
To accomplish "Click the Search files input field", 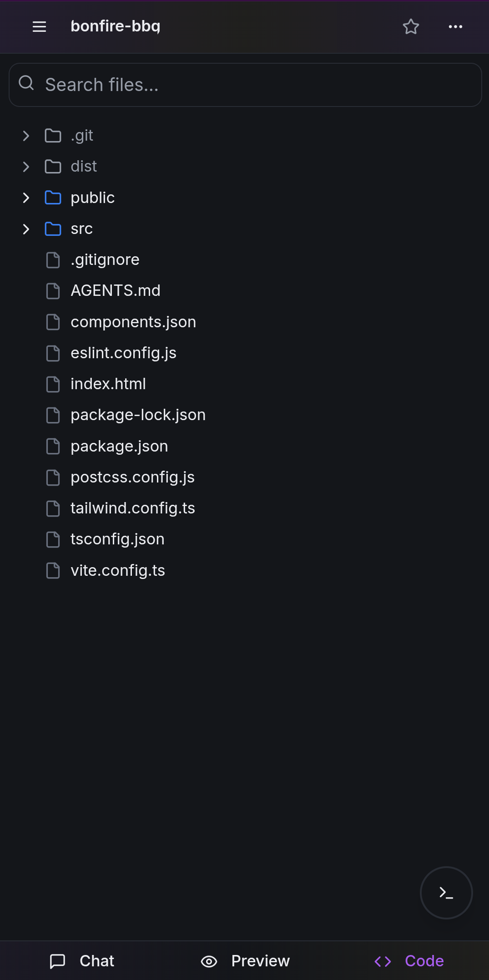I will click(245, 85).
